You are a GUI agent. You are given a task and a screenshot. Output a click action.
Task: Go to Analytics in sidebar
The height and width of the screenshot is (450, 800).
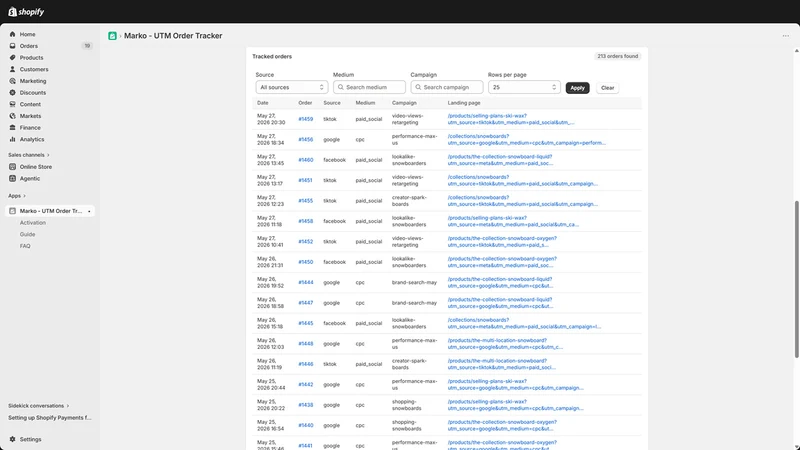coord(32,139)
